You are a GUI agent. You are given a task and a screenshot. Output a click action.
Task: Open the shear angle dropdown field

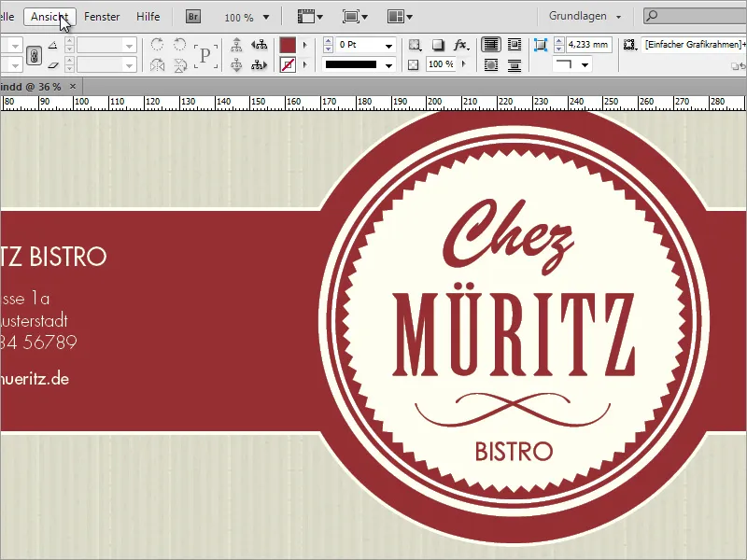[106, 64]
